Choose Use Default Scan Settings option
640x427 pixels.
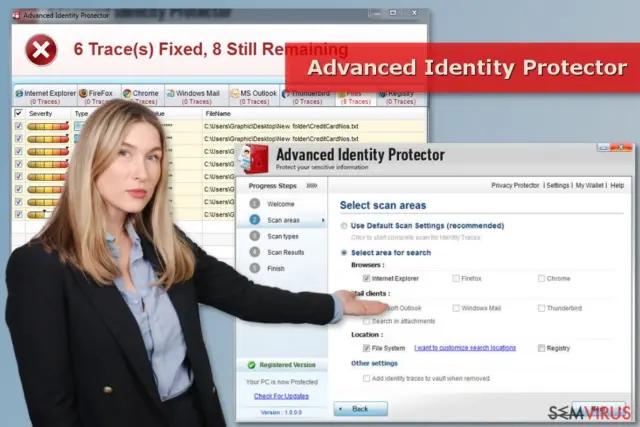point(344,226)
